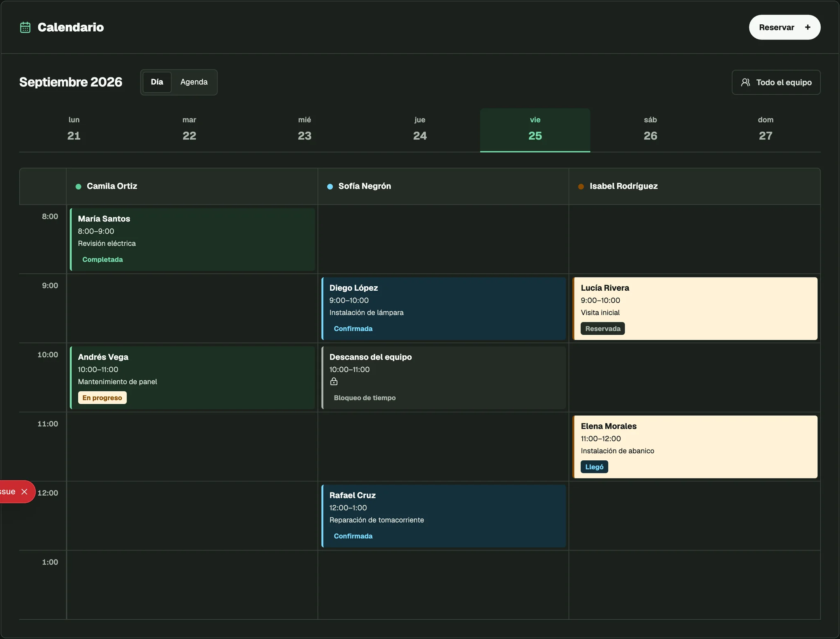The image size is (840, 639).
Task: Click the green dot next to Camila Ortiz
Action: coord(78,187)
